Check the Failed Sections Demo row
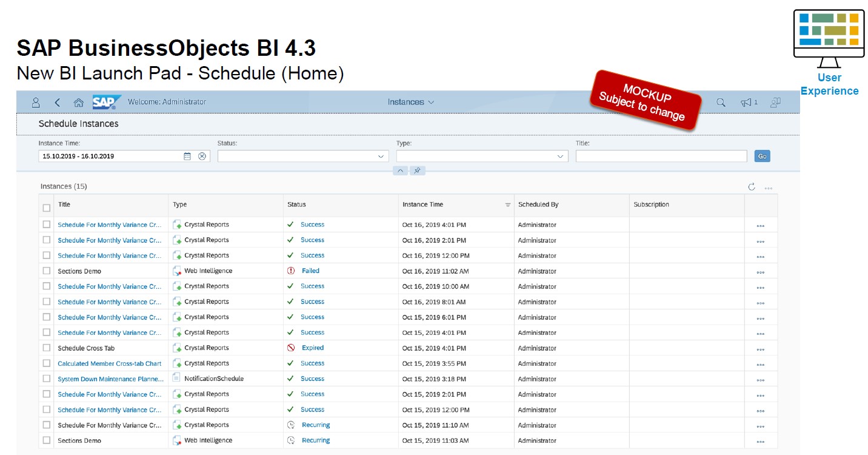Screen dimensions: 868x455 pyautogui.click(x=47, y=271)
